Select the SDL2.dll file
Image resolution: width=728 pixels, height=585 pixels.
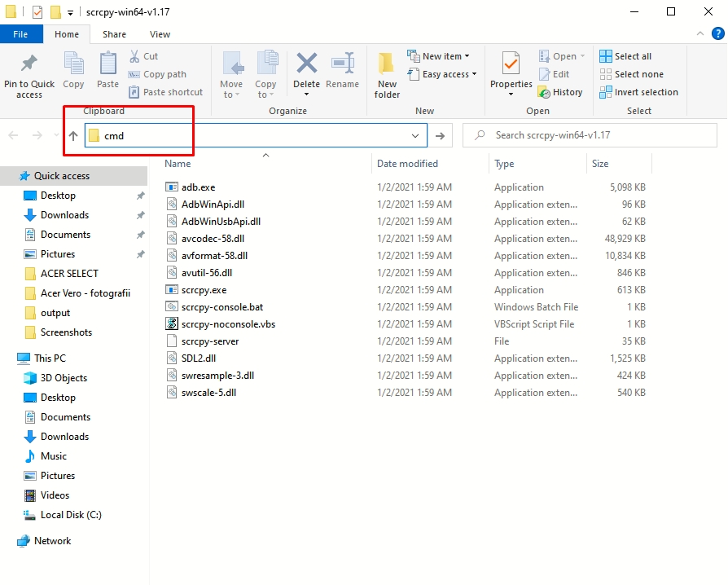pyautogui.click(x=198, y=358)
